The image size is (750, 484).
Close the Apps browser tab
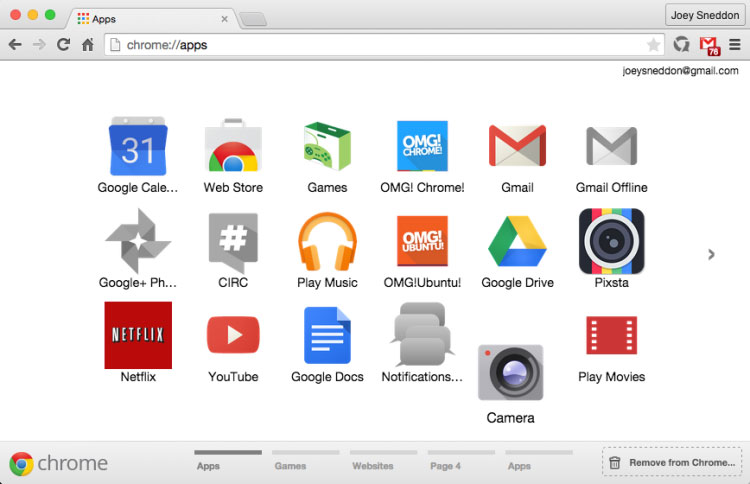click(x=224, y=19)
